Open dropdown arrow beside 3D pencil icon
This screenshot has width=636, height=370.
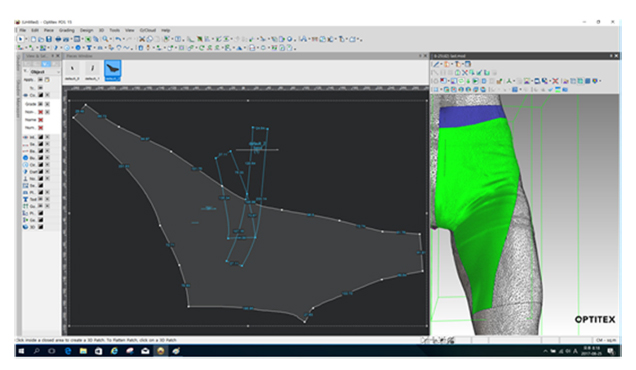tap(441, 64)
